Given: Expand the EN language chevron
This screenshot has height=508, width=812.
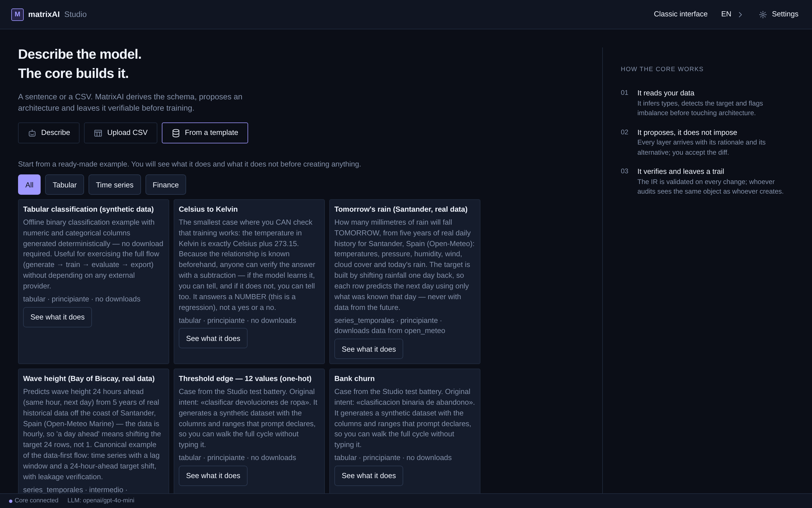Looking at the screenshot, I should [x=740, y=14].
